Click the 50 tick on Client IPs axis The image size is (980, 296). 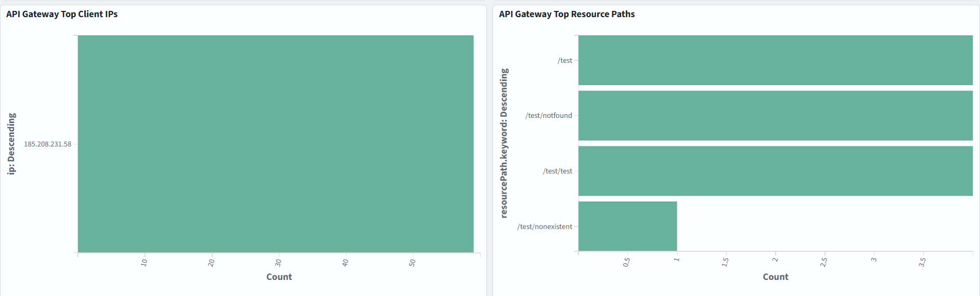coord(412,263)
